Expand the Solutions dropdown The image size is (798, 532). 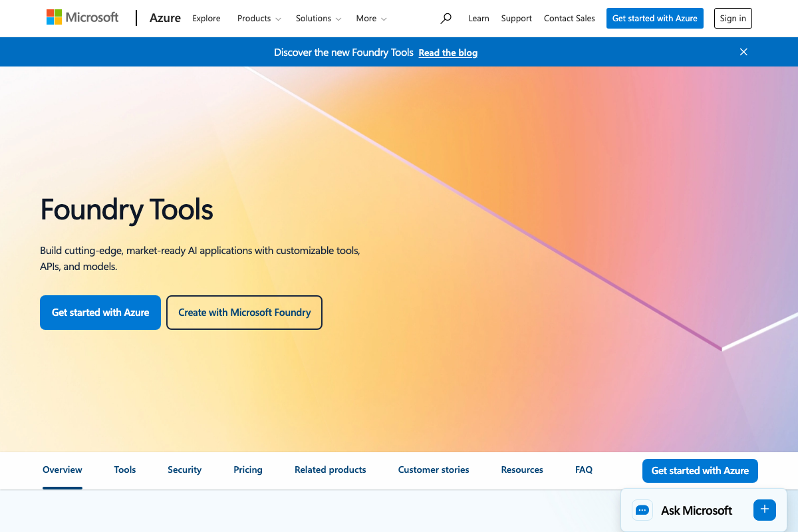[319, 19]
